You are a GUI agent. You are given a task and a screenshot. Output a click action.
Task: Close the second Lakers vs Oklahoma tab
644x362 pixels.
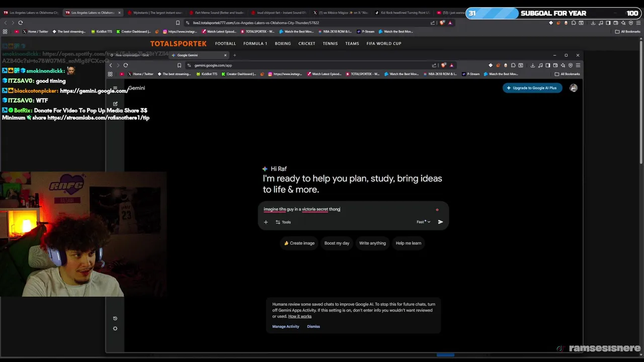click(119, 13)
